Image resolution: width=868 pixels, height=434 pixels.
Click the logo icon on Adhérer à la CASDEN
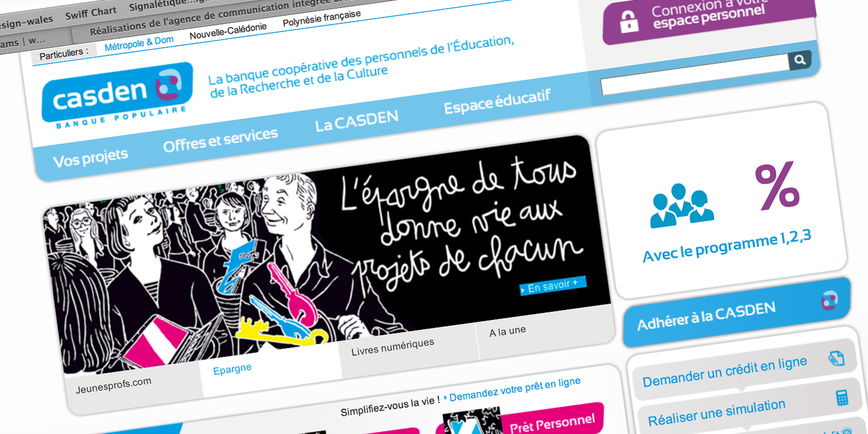829,299
